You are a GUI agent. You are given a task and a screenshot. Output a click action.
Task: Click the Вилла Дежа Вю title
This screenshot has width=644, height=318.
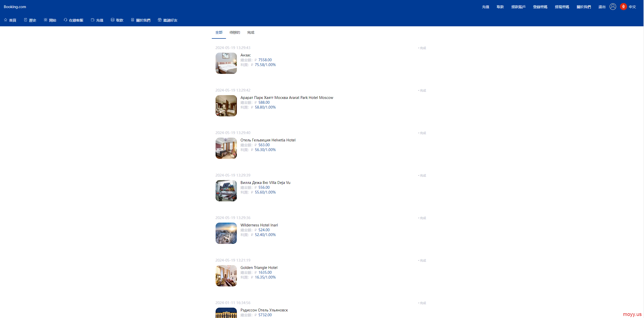[x=265, y=183]
